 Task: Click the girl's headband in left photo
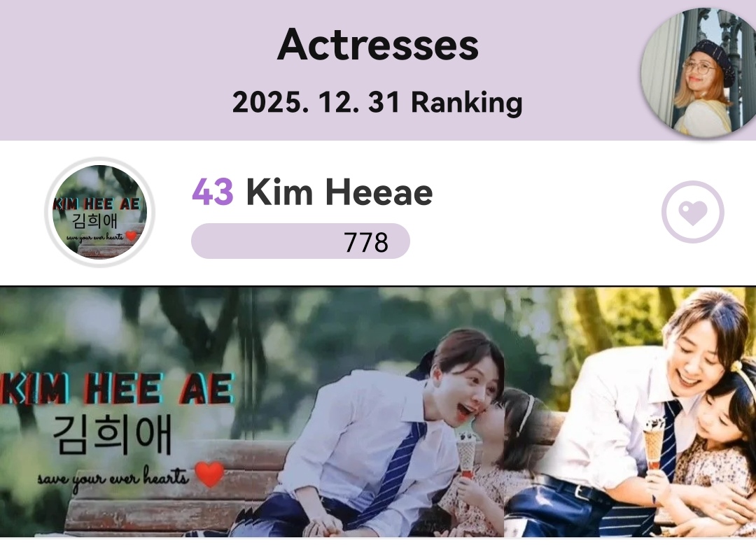526,413
